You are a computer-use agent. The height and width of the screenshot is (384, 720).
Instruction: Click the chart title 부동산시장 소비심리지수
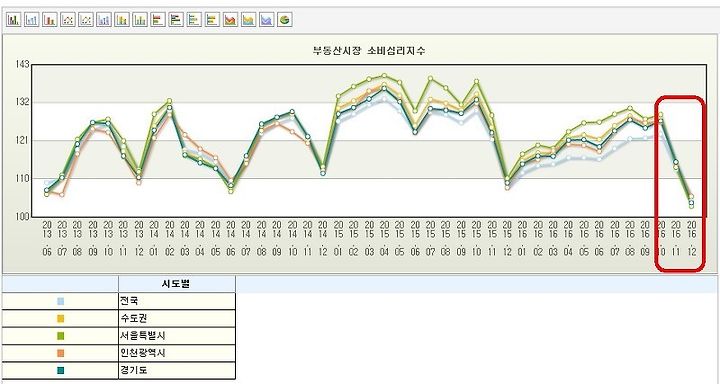(x=369, y=51)
